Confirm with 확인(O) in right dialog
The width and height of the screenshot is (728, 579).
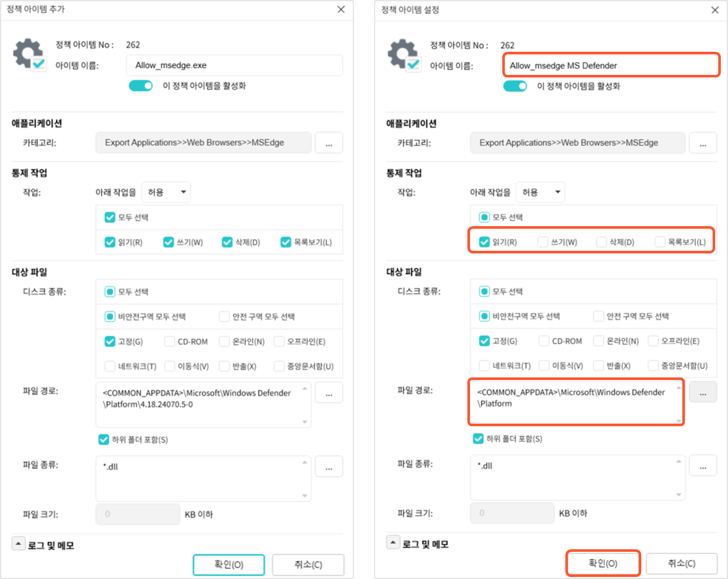tap(603, 564)
